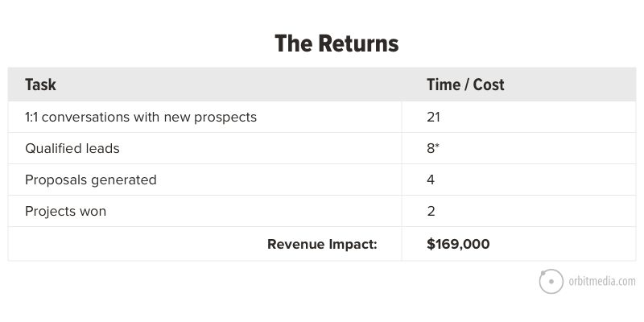
Task: Click the 1:1 conversations with new prospects cell
Action: (141, 117)
